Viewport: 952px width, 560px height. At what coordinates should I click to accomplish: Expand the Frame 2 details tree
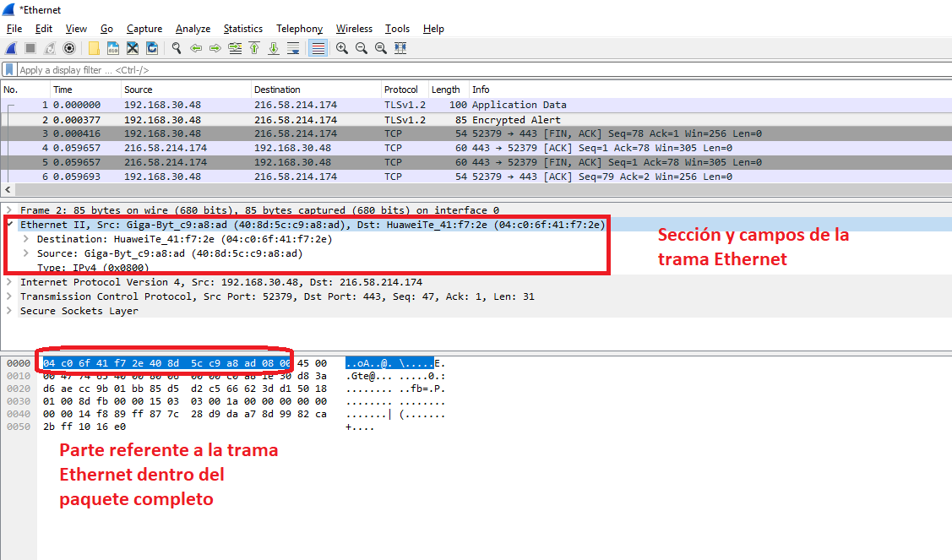click(8, 210)
